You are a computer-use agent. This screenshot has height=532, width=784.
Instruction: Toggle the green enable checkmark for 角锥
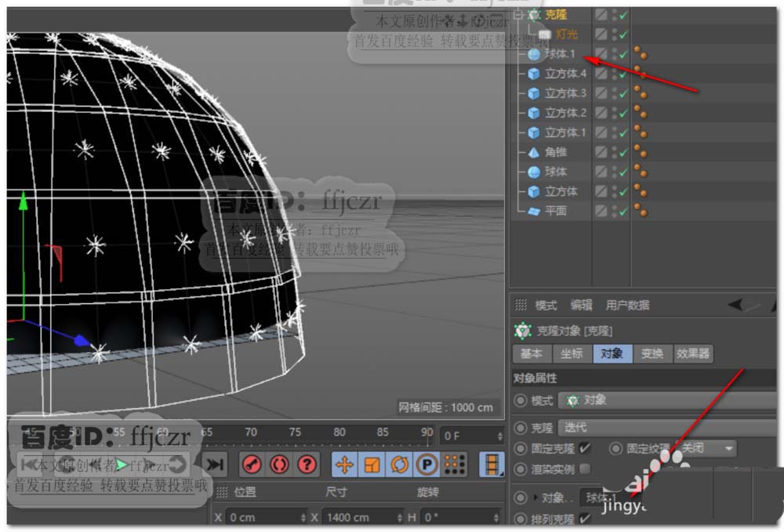tap(623, 153)
